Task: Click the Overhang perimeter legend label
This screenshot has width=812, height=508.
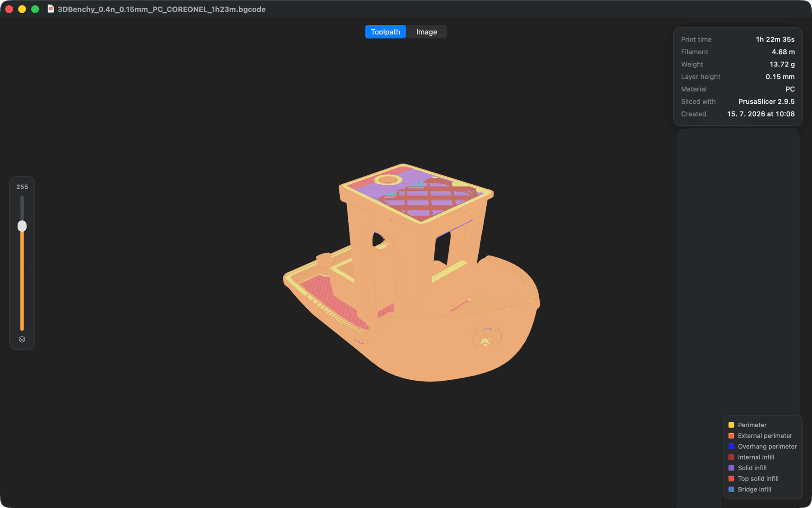Action: (767, 447)
